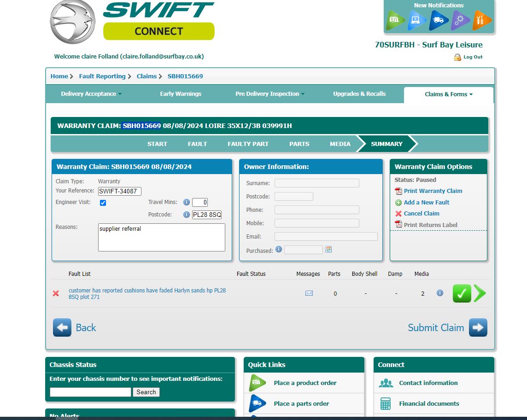The height and width of the screenshot is (420, 527).
Task: Switch to the FAULTY PART step
Action: point(248,144)
